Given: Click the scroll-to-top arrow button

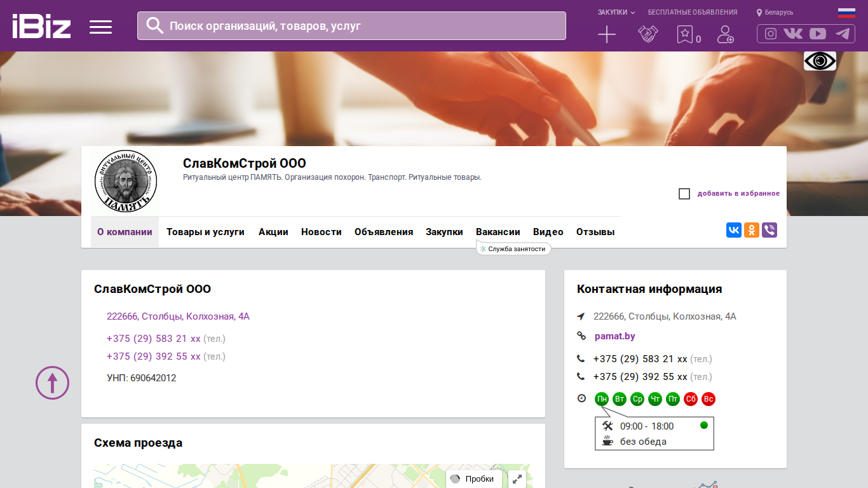Looking at the screenshot, I should 52,383.
